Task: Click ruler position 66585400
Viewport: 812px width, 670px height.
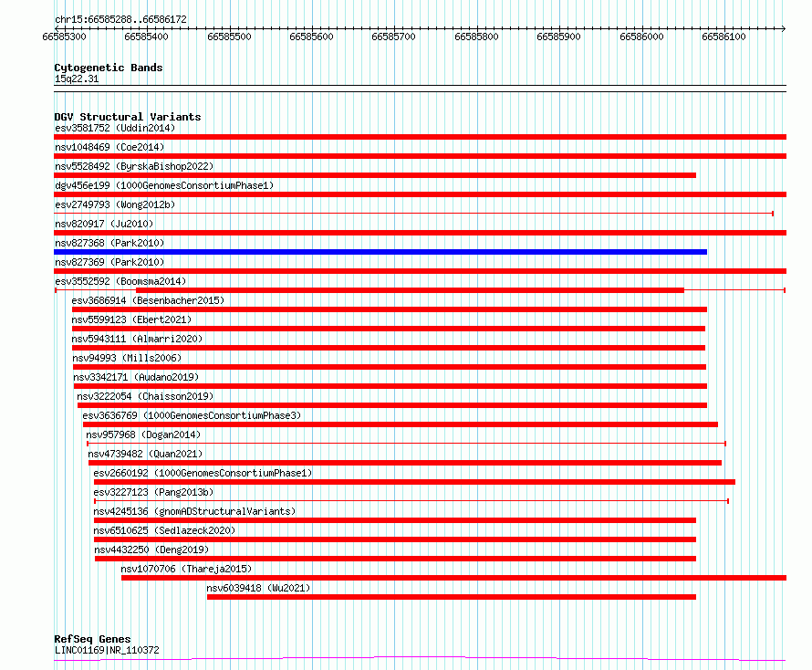Action: pos(147,37)
